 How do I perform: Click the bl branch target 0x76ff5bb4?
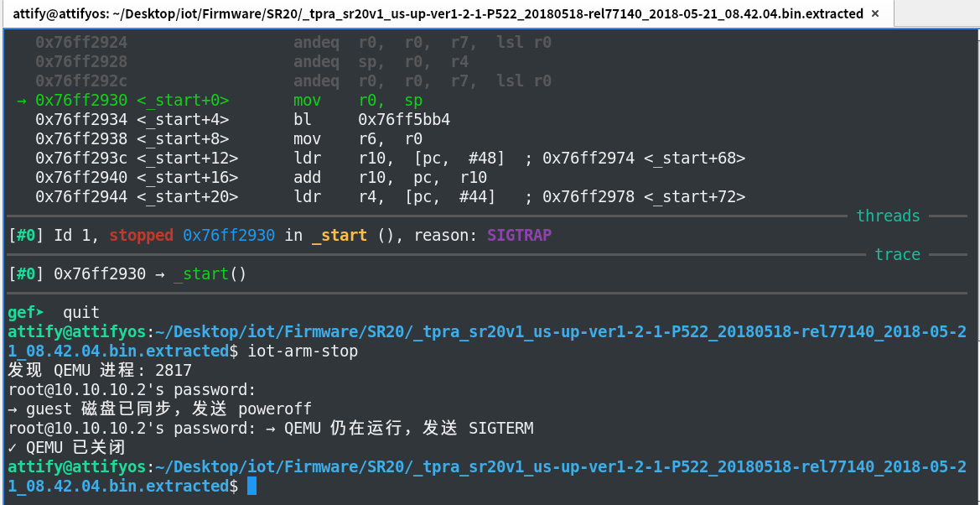tap(404, 119)
